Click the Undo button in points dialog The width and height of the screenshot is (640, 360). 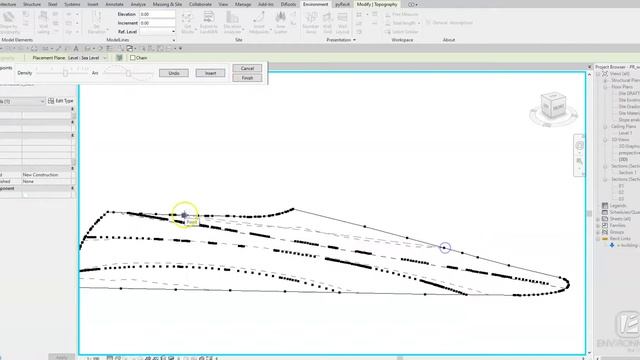[174, 73]
